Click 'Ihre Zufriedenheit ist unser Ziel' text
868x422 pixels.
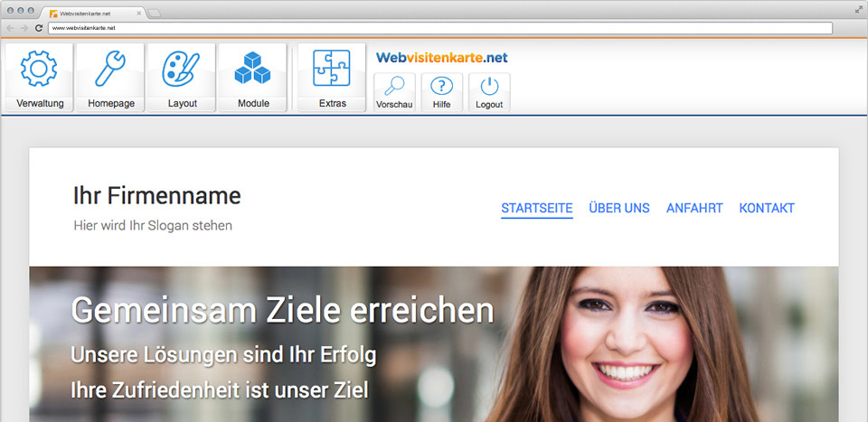click(219, 390)
